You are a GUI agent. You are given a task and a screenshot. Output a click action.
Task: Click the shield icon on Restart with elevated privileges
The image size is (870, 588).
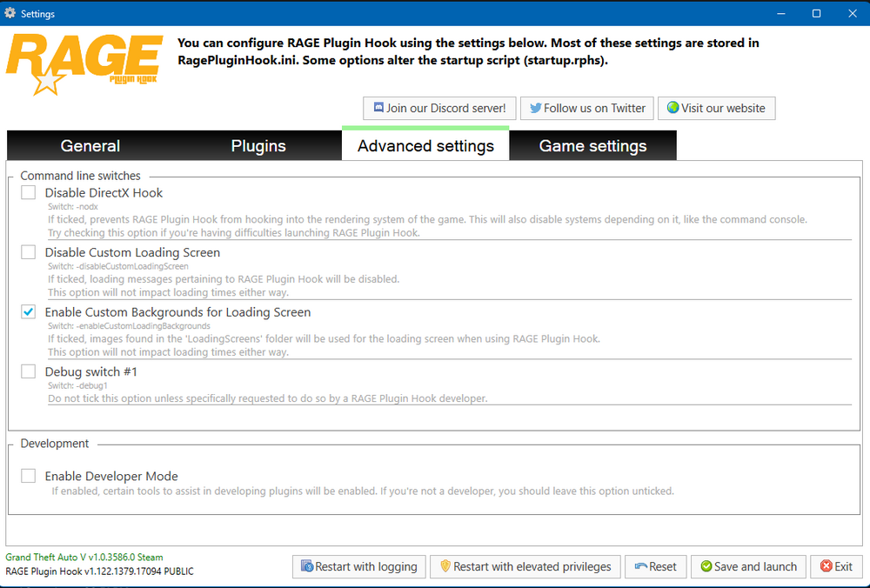(445, 565)
